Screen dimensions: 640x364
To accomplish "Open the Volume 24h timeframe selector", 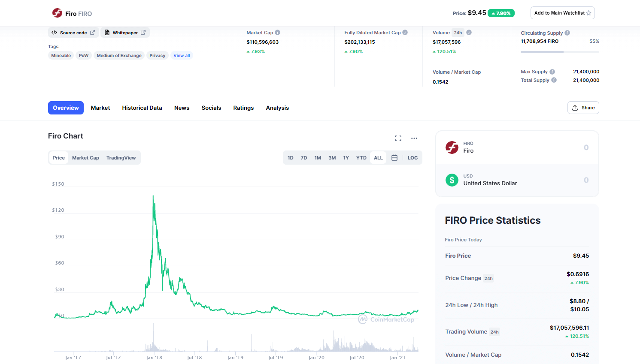I will tap(458, 32).
